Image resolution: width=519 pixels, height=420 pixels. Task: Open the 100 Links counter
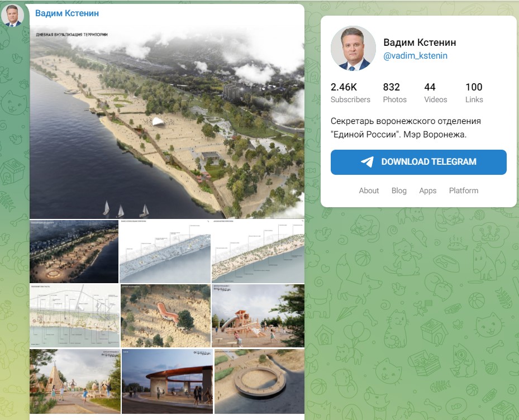[474, 93]
